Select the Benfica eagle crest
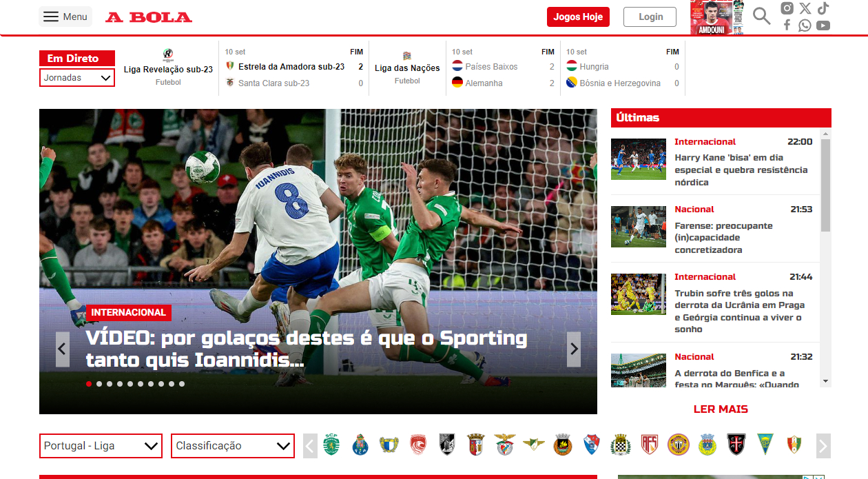868x479 pixels. (x=505, y=445)
